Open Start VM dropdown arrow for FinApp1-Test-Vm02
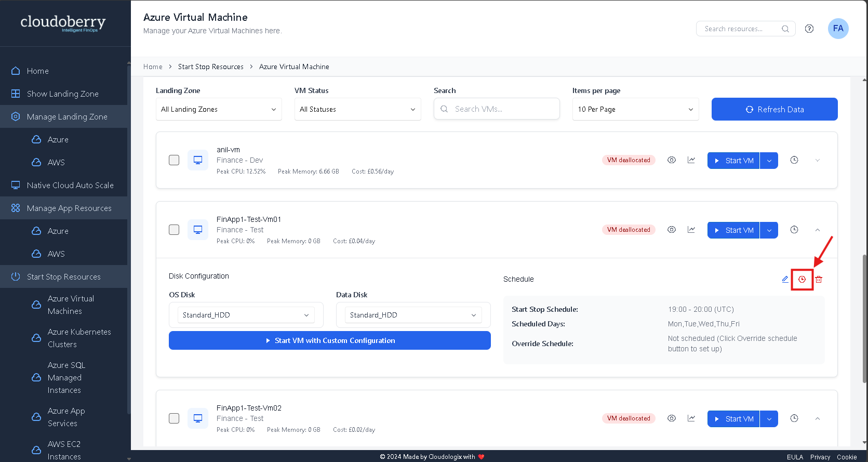 pyautogui.click(x=769, y=419)
